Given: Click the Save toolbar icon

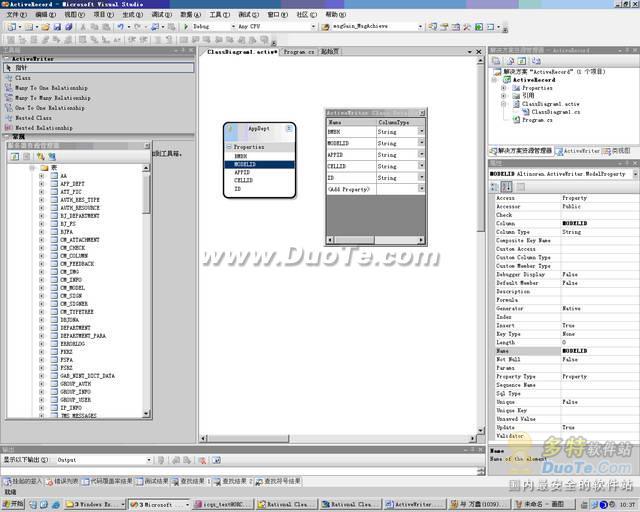Looking at the screenshot, I should 57,27.
